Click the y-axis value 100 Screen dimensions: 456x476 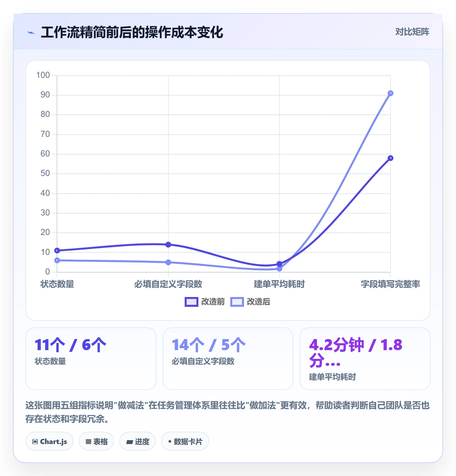click(x=43, y=75)
